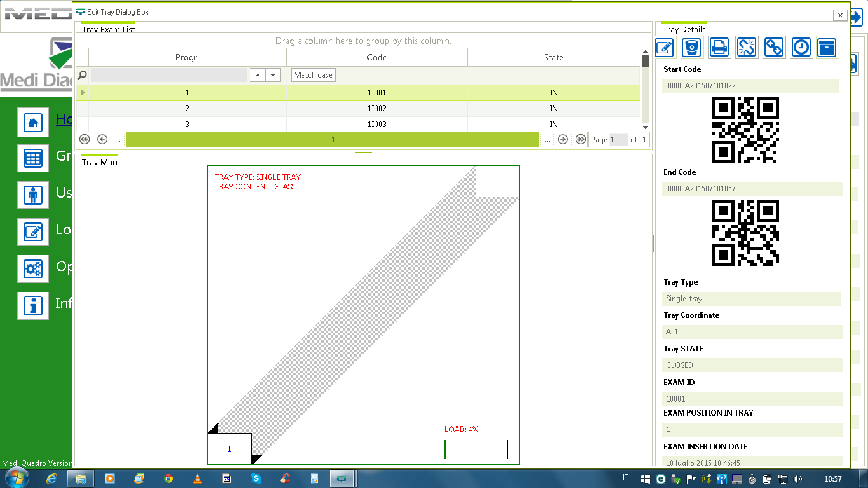The image size is (868, 488).
Task: Click the right ellipsis pager button
Action: coord(547,140)
